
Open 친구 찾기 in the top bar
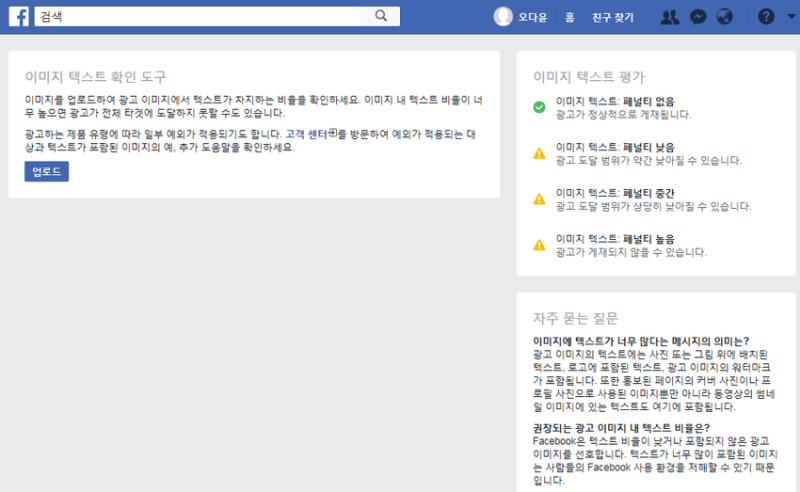pyautogui.click(x=612, y=17)
